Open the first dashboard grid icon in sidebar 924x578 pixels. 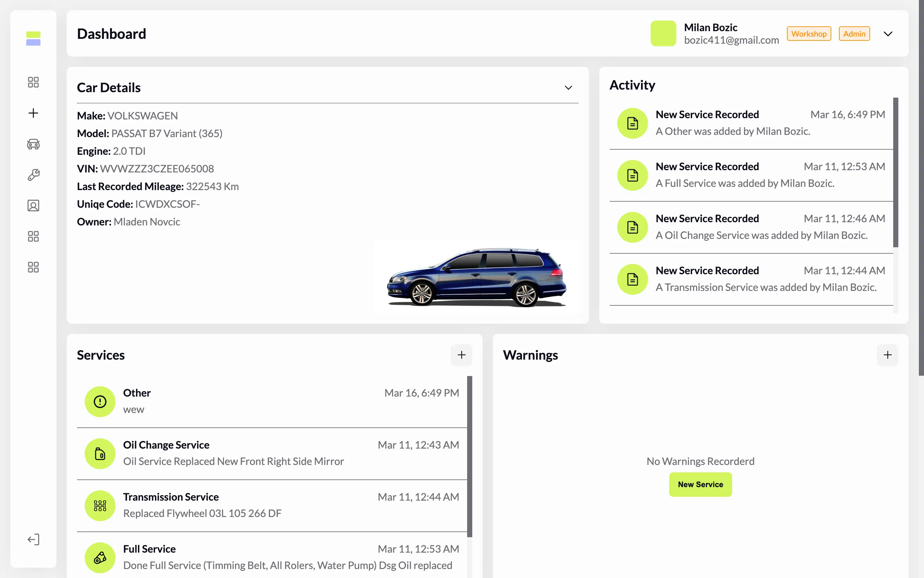point(33,82)
